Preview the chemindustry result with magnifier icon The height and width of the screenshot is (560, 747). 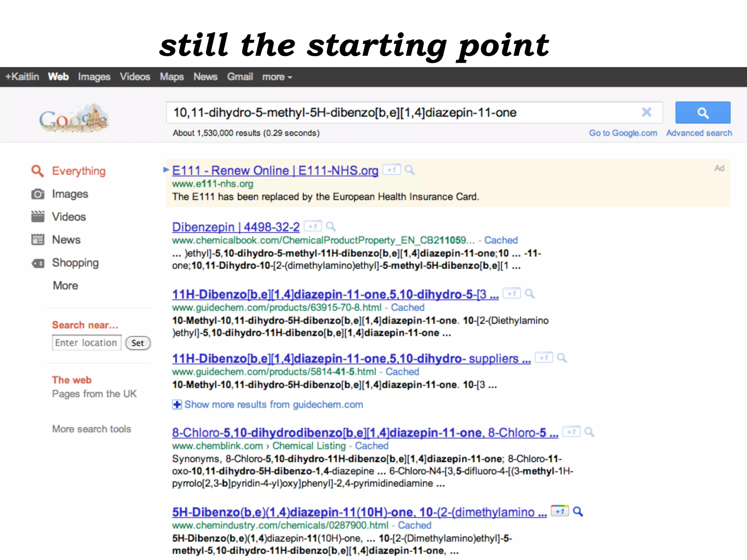(x=578, y=512)
